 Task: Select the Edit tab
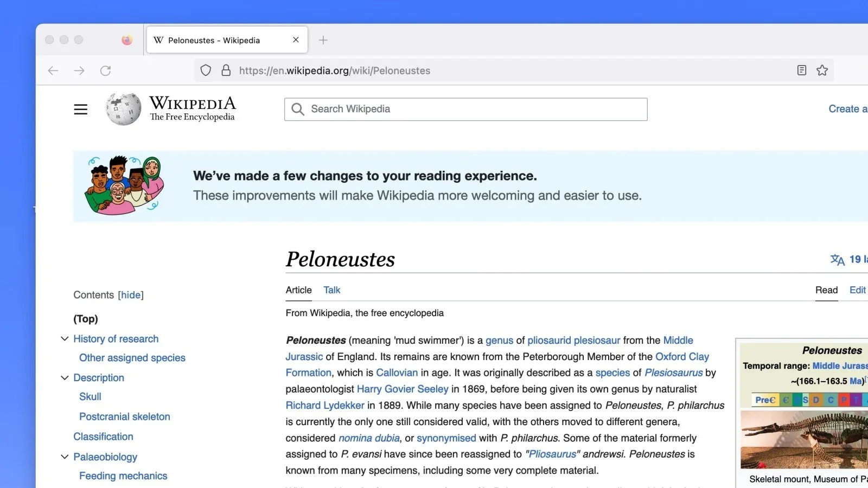pos(857,290)
